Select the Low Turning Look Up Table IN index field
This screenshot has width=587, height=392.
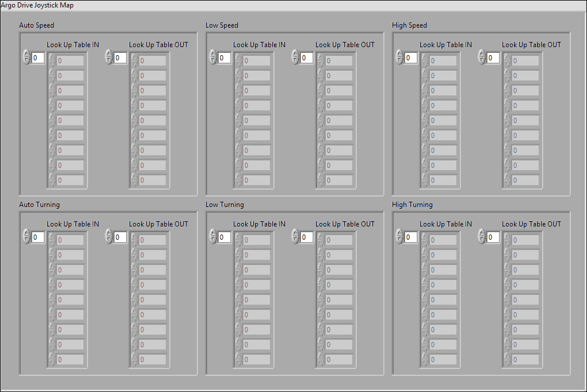click(222, 237)
